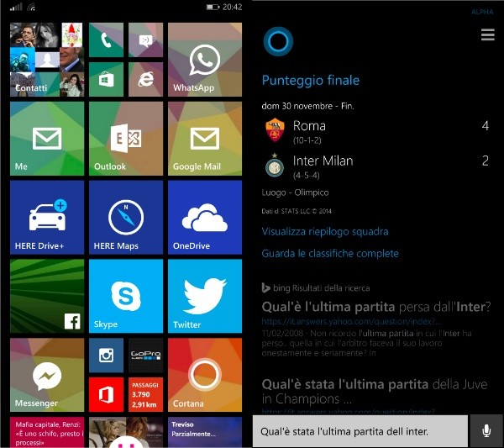
Task: Open the Treviso weather tile
Action: point(205,432)
